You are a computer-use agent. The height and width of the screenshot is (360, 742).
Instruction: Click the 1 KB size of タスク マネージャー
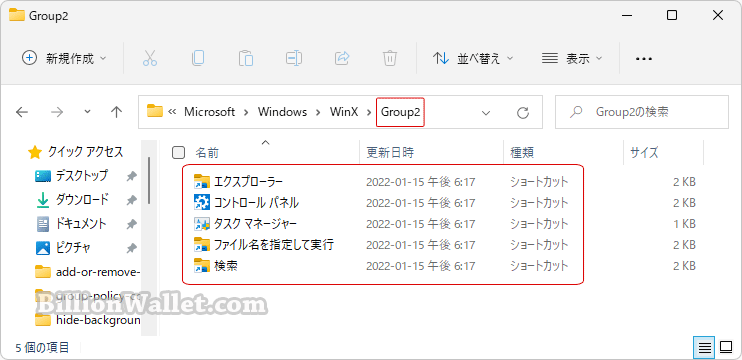(x=684, y=224)
